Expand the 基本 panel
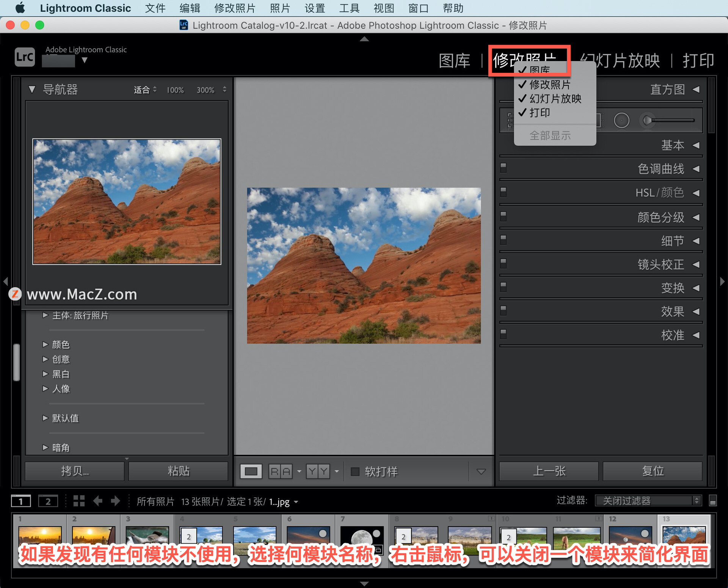The width and height of the screenshot is (728, 588). 673,145
